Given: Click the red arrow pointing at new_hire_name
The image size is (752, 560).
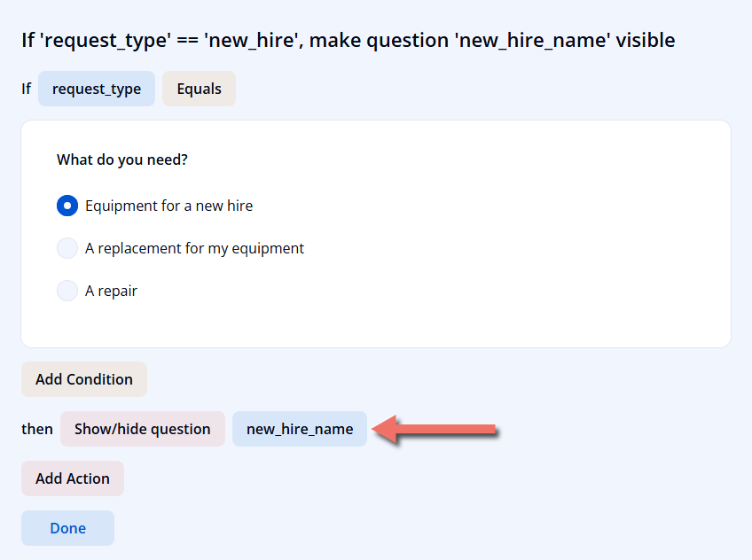Looking at the screenshot, I should [x=435, y=429].
